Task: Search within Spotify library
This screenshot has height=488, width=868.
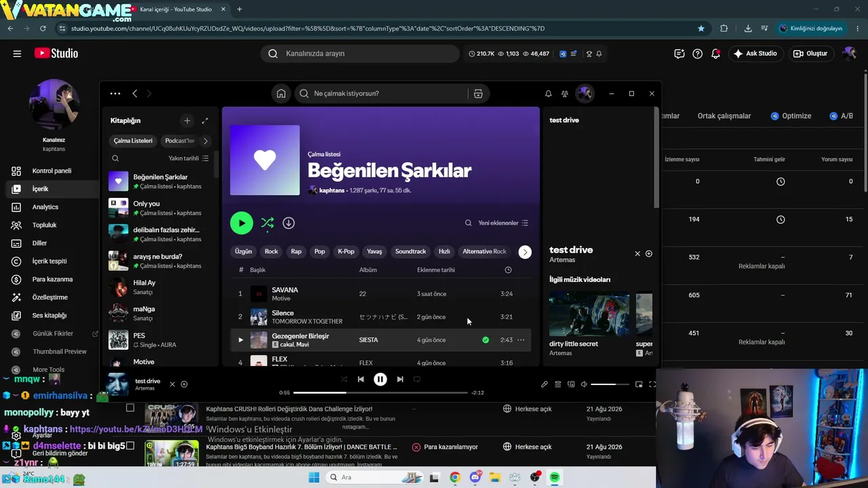Action: [115, 158]
